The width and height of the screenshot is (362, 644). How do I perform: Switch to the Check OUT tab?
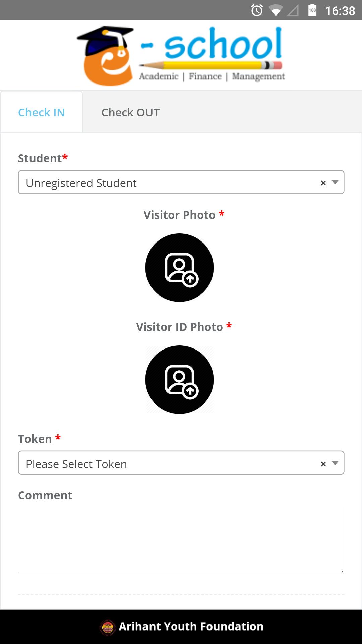click(130, 112)
